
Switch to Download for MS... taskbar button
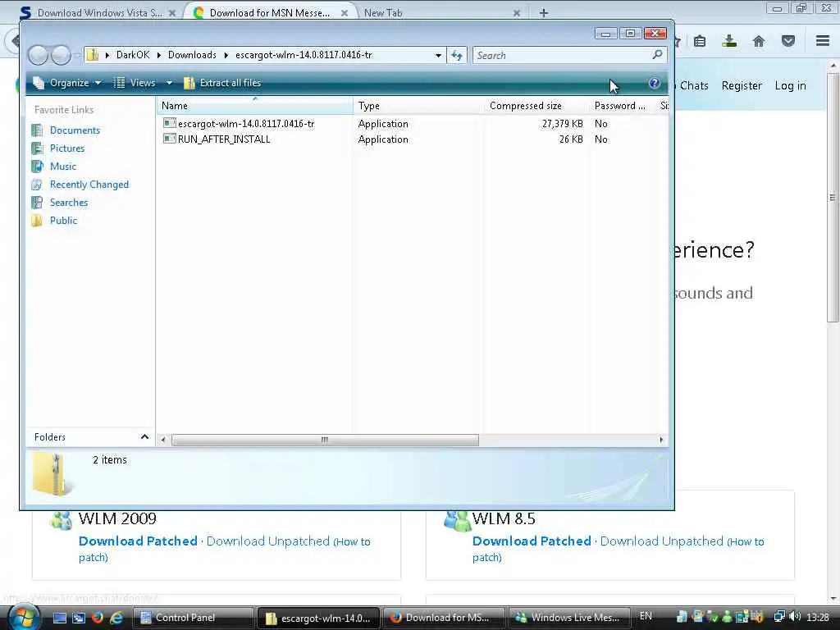[443, 618]
